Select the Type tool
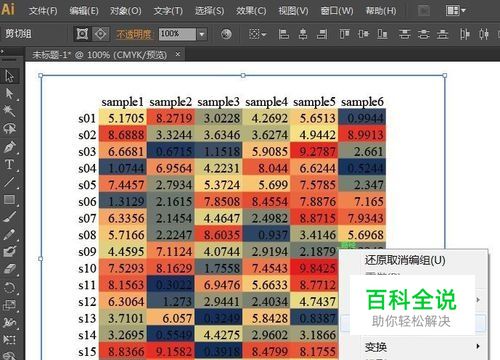This screenshot has width=500, height=360. click(9, 164)
